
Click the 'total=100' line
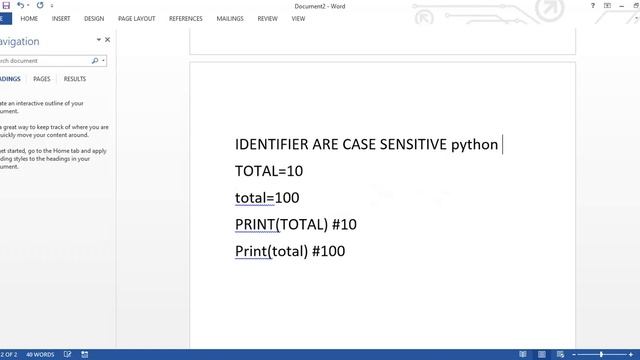click(267, 198)
